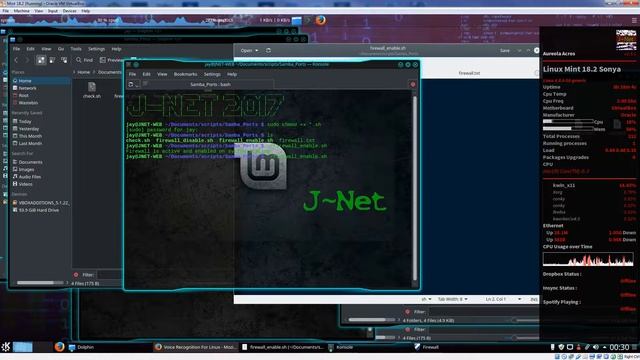Screen dimensions: 640x360
Task: Open Dolphin Tools menu
Action: (x=76, y=49)
